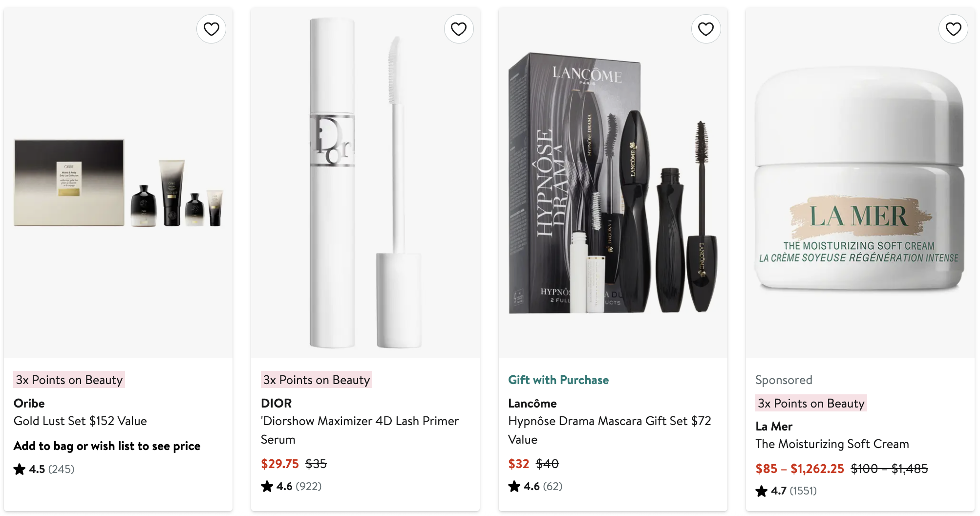Save Lancôme Hypnôse Drama set via heart
The image size is (980, 516).
pyautogui.click(x=705, y=29)
